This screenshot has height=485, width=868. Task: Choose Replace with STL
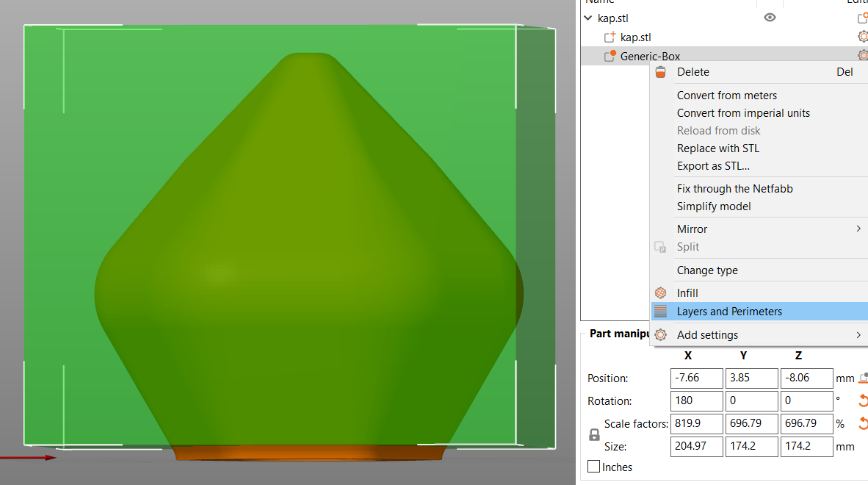point(717,148)
